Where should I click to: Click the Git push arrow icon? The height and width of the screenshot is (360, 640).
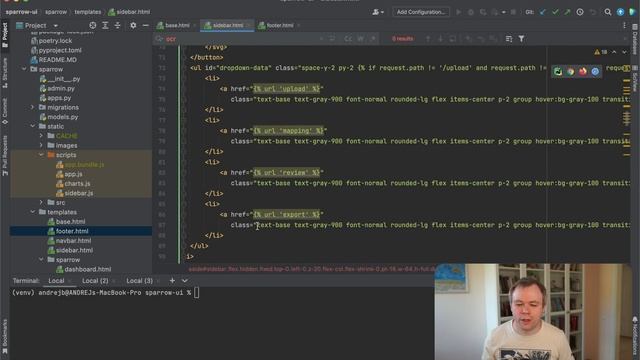tap(567, 12)
